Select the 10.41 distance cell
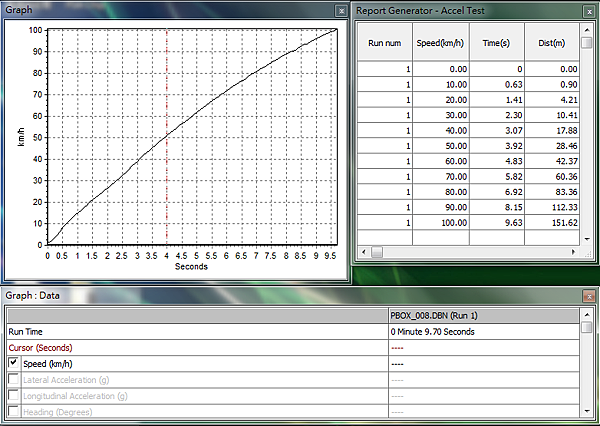Image resolution: width=600 pixels, height=426 pixels. (x=552, y=115)
